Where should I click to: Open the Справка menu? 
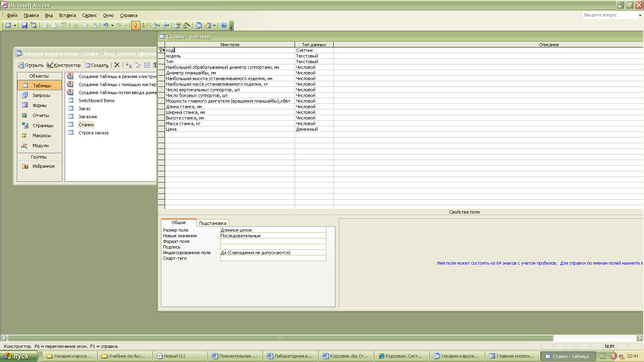[128, 15]
